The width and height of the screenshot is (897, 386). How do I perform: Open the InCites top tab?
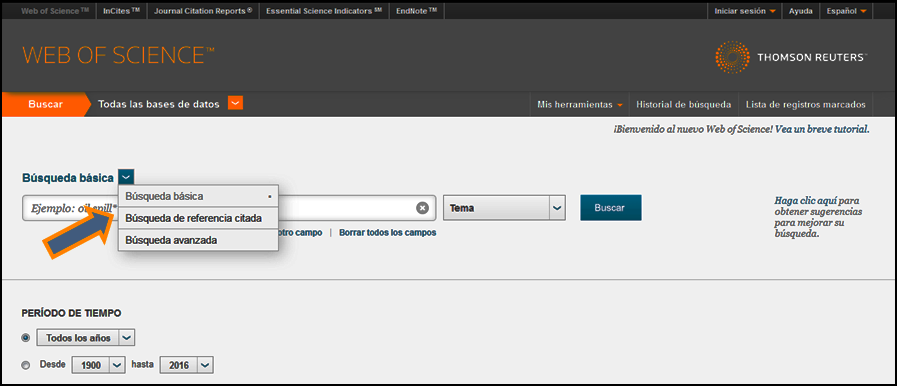pos(121,11)
